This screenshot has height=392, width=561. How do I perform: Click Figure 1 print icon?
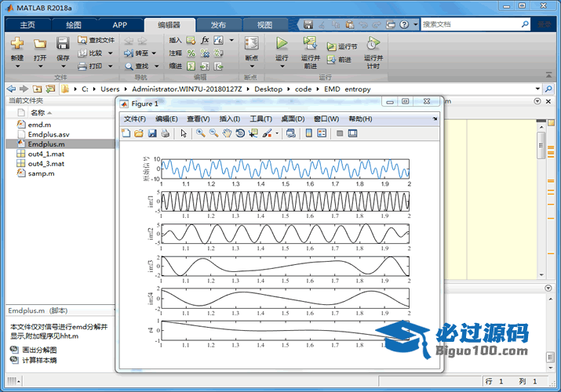(x=165, y=133)
